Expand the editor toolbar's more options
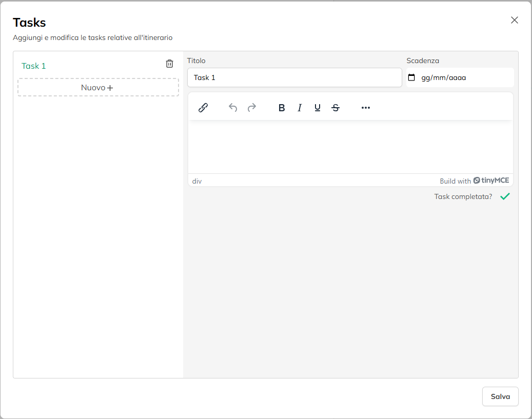 pyautogui.click(x=366, y=108)
